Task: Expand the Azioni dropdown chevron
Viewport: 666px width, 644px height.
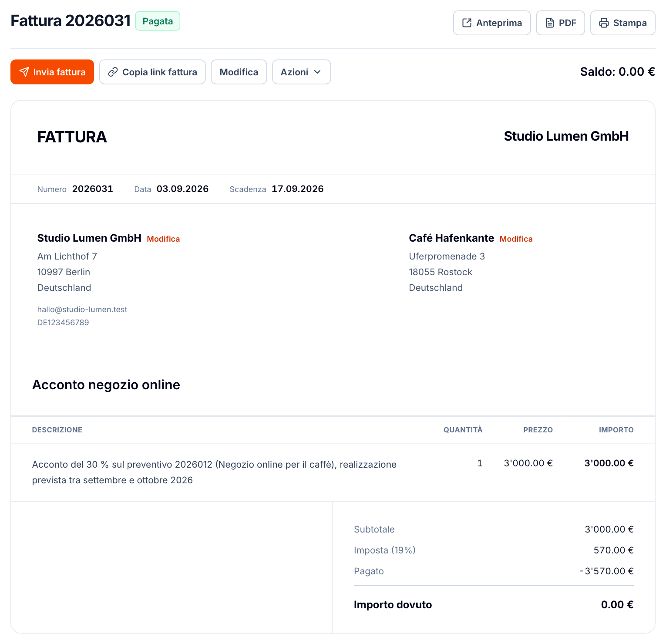Action: point(317,72)
